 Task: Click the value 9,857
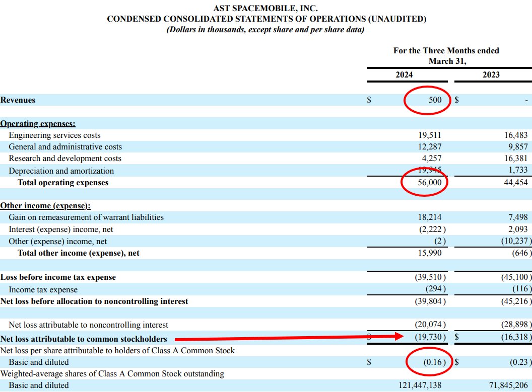tap(518, 147)
